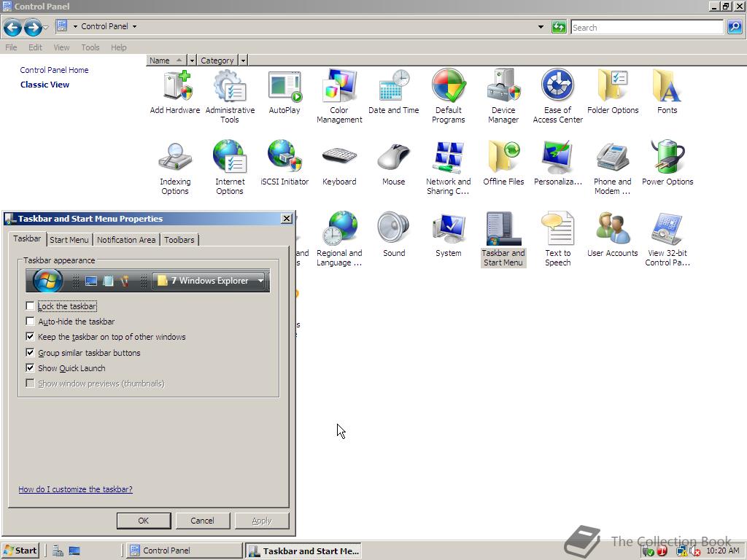This screenshot has height=560, width=747.
Task: Open the Personalization icon
Action: coord(558,164)
